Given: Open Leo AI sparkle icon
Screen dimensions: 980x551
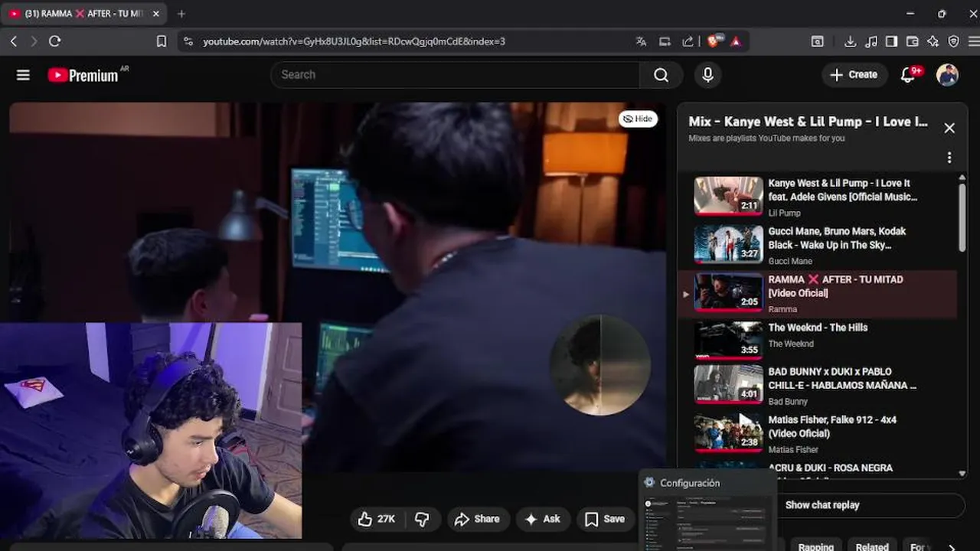Looking at the screenshot, I should 933,41.
